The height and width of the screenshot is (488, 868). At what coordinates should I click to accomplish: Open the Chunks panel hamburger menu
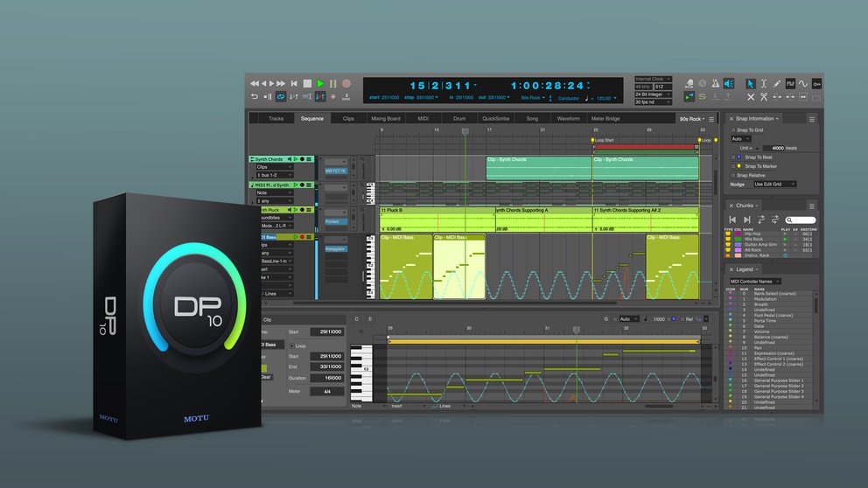point(811,206)
